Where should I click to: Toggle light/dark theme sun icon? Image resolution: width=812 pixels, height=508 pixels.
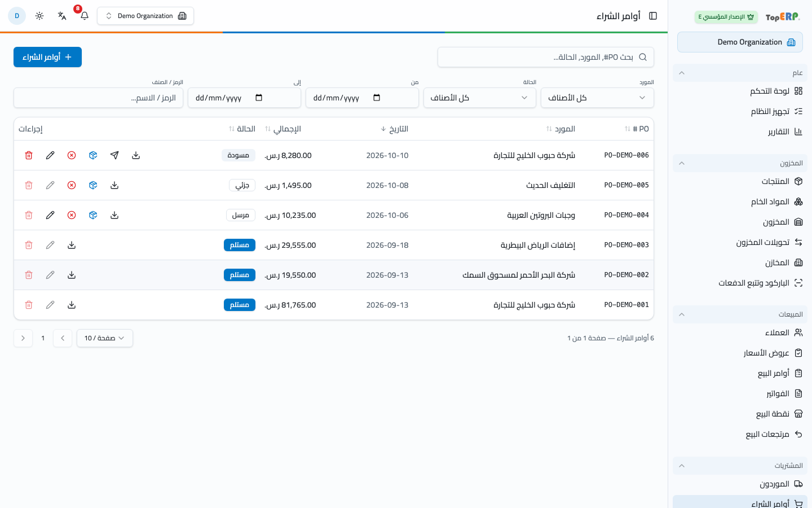39,16
